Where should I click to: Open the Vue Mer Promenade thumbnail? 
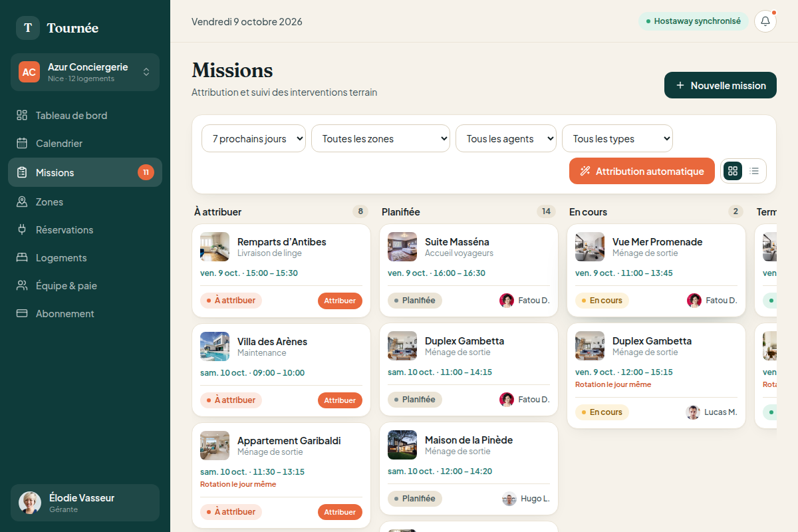590,247
